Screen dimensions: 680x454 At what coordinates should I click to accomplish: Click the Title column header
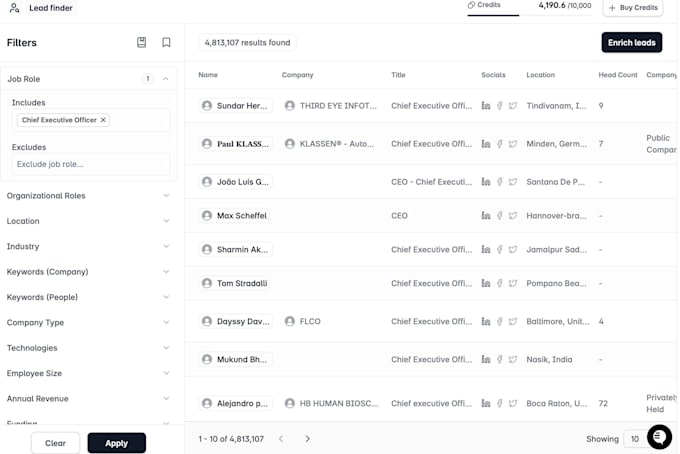[x=398, y=75]
